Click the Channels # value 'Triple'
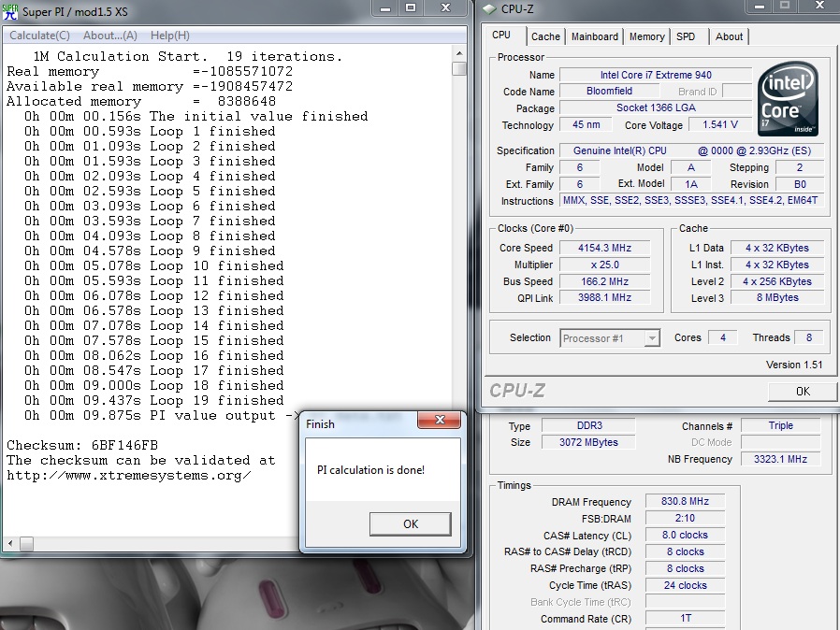The height and width of the screenshot is (630, 840). point(780,425)
